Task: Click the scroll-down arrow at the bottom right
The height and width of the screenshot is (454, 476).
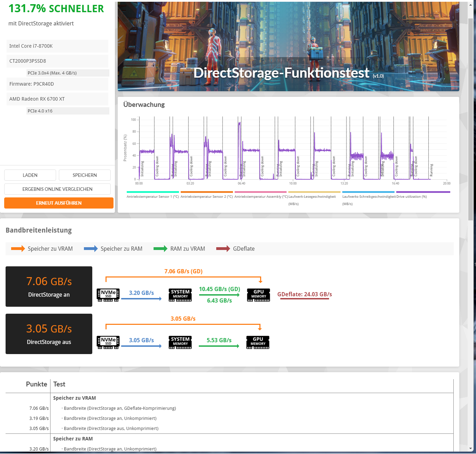Action: pos(471,448)
